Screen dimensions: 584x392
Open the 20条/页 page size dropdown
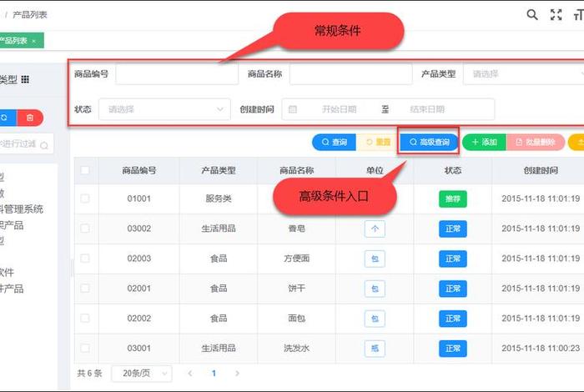point(142,374)
